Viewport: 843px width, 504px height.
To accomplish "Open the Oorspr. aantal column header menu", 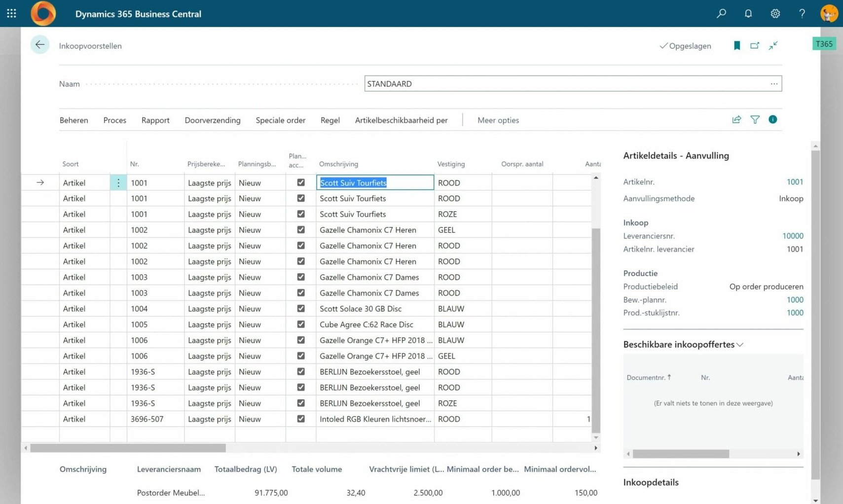I will 522,164.
